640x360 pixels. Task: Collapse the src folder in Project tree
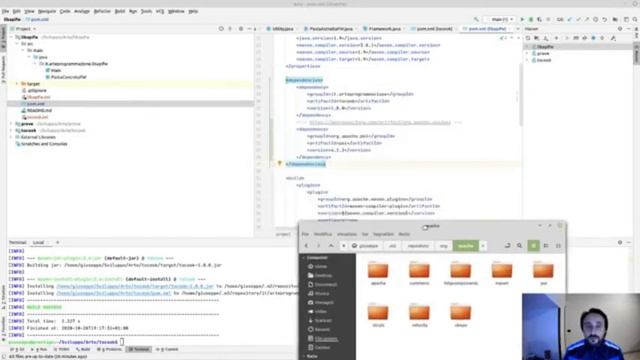17,44
